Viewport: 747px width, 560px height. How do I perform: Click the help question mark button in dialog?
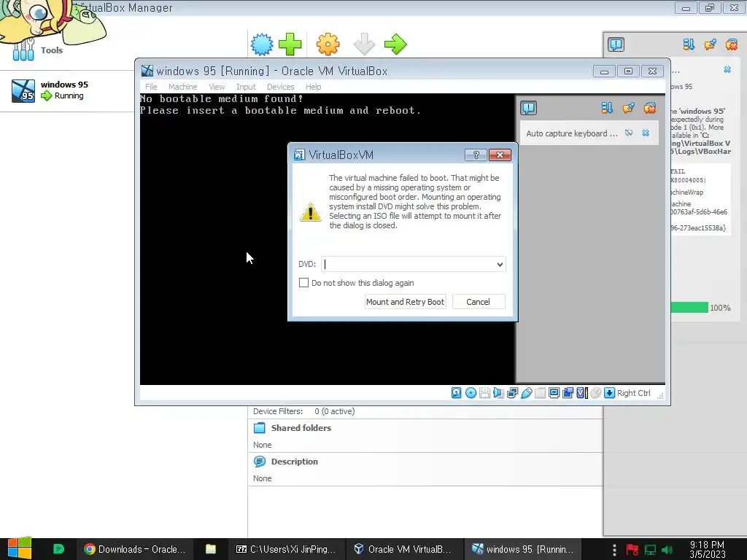pyautogui.click(x=476, y=155)
